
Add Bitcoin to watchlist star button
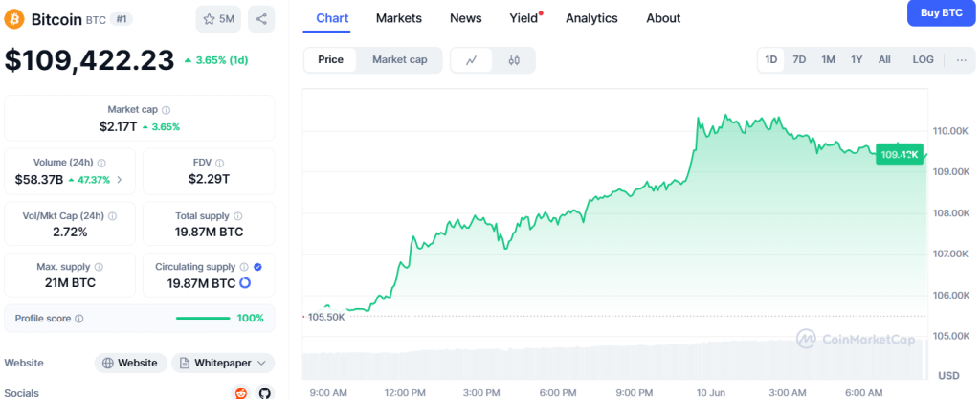pyautogui.click(x=218, y=19)
